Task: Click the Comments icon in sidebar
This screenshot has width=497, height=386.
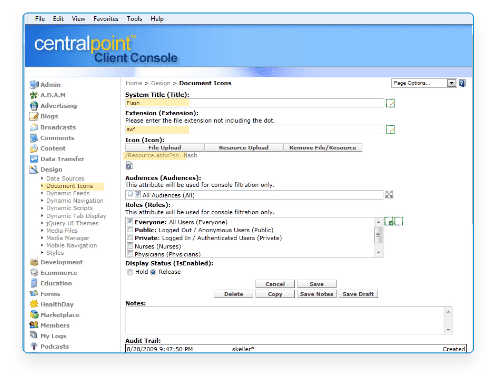Action: click(34, 138)
